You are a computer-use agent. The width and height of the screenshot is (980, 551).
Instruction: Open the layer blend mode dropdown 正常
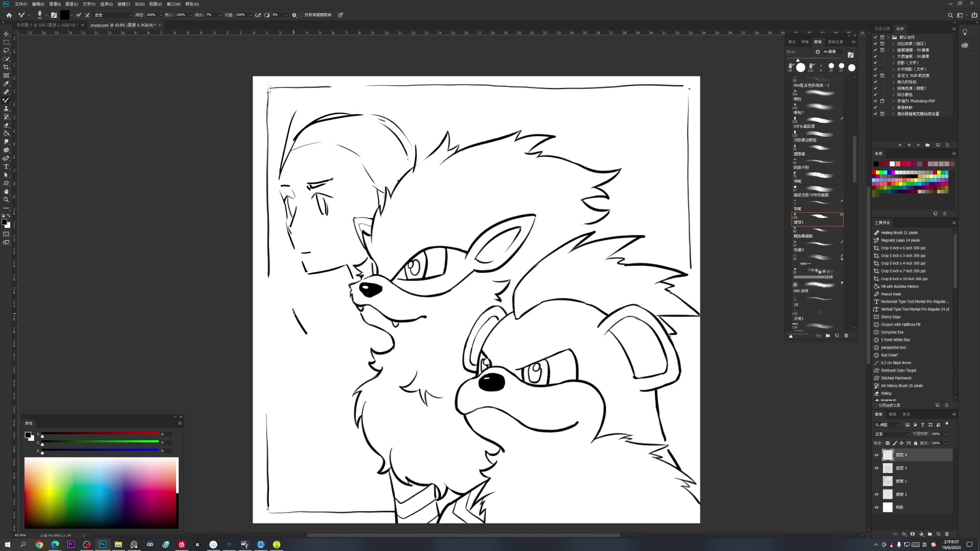coord(891,434)
